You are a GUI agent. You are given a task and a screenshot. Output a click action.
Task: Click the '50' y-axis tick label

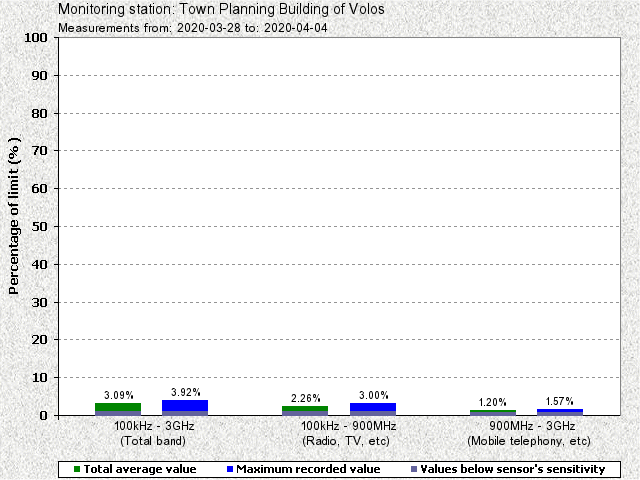tap(40, 227)
